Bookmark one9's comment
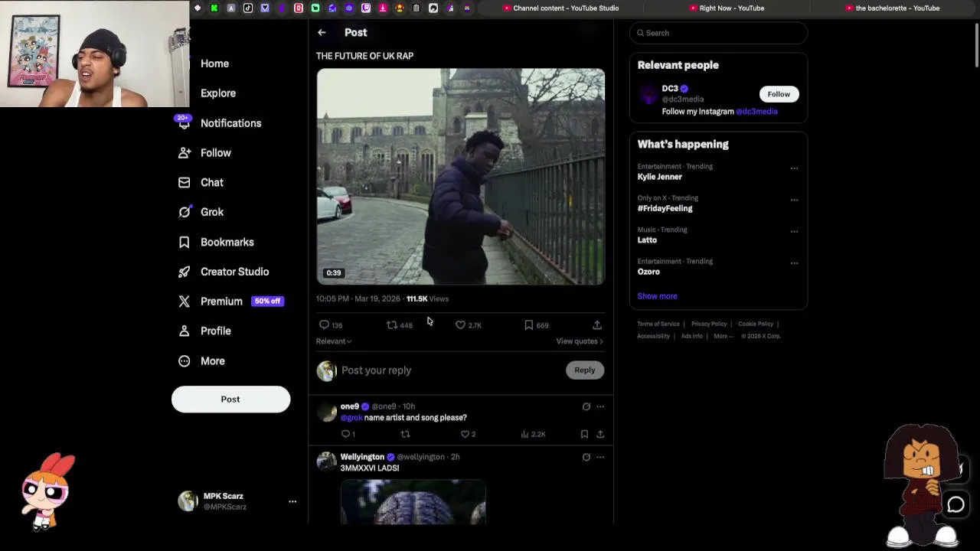This screenshot has width=980, height=551. point(584,435)
